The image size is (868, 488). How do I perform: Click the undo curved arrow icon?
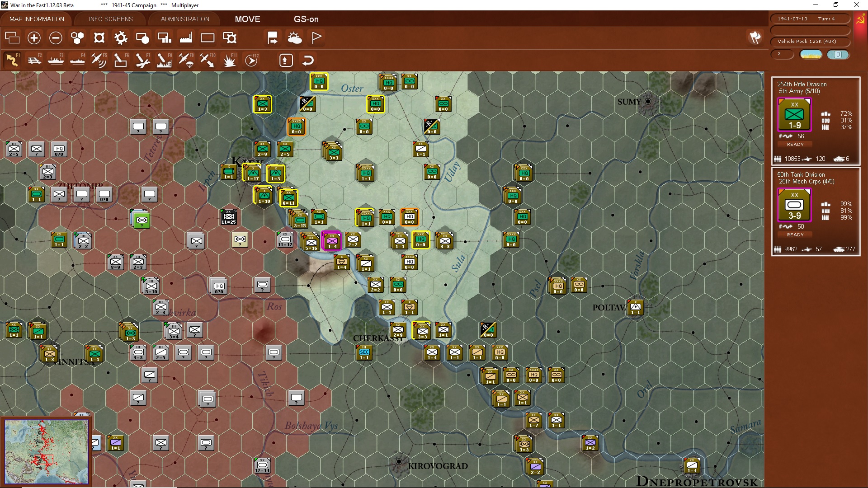click(308, 60)
